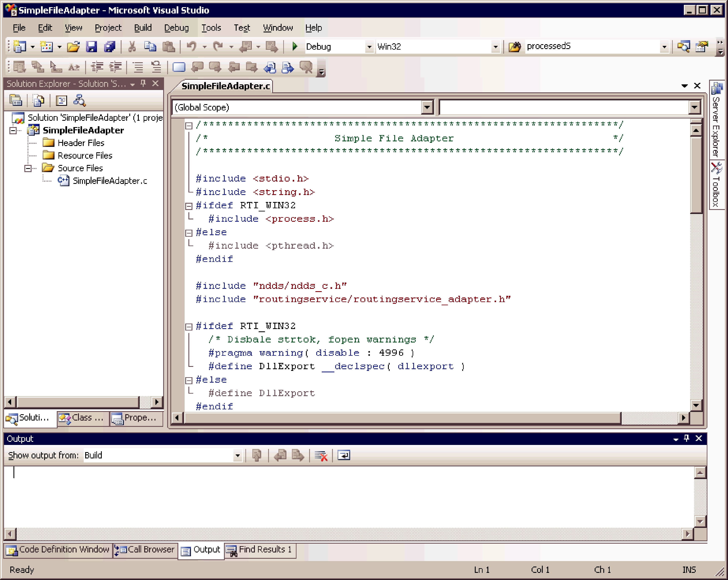Click Increase Indent in text editor toolbar
The height and width of the screenshot is (580, 728).
click(115, 67)
